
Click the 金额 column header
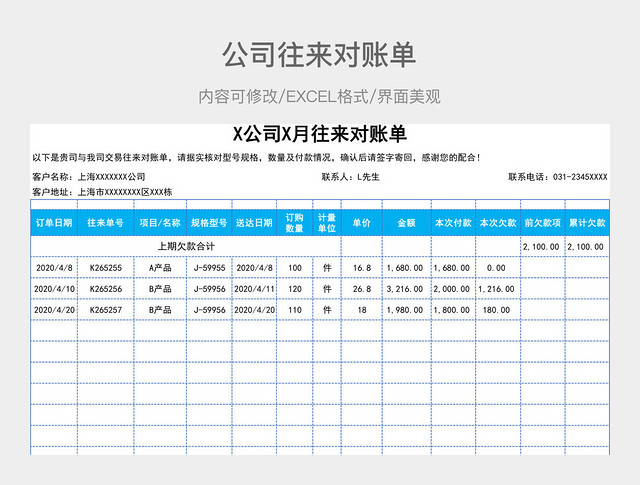pos(407,223)
